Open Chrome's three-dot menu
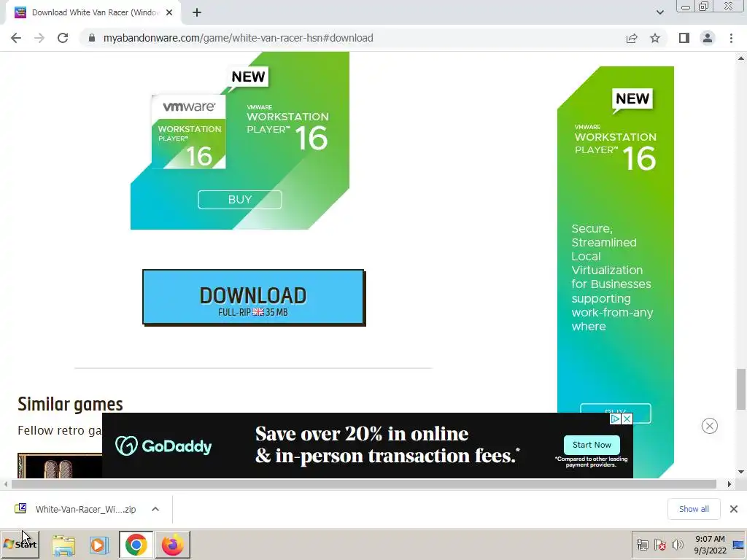This screenshot has height=560, width=747. pyautogui.click(x=731, y=38)
